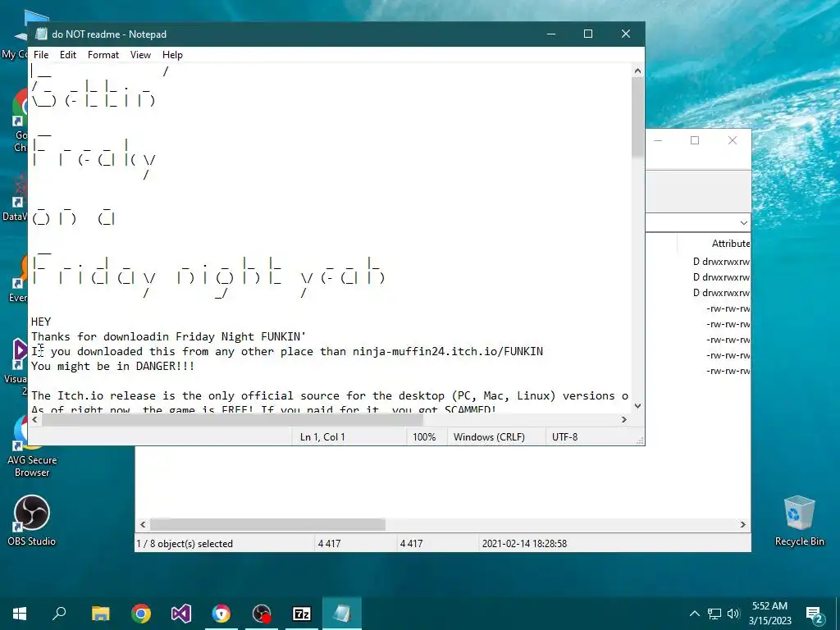Switch to Notepad in the taskbar
Image resolution: width=840 pixels, height=630 pixels.
click(342, 614)
